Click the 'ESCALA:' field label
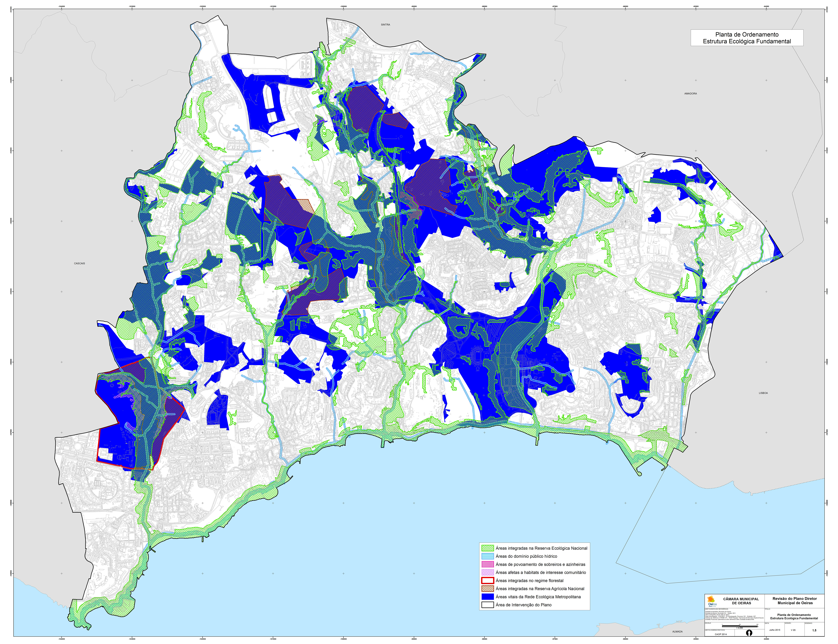The width and height of the screenshot is (838, 644). click(708, 623)
